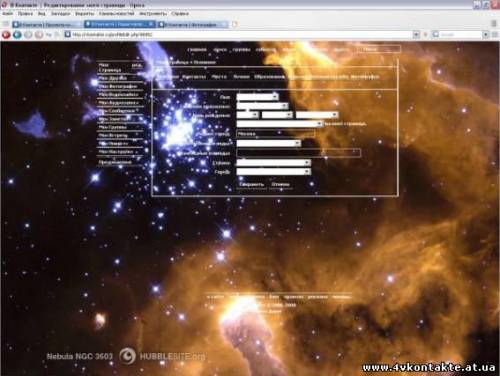Screen dimensions: 500x376
Task: Switch to the third browser tab
Action: click(x=192, y=24)
